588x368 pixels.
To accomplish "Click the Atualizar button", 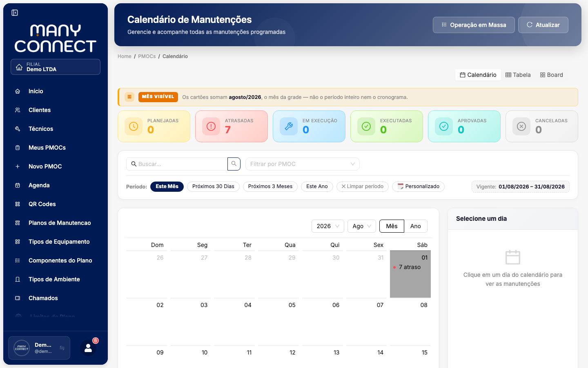I will [x=543, y=25].
